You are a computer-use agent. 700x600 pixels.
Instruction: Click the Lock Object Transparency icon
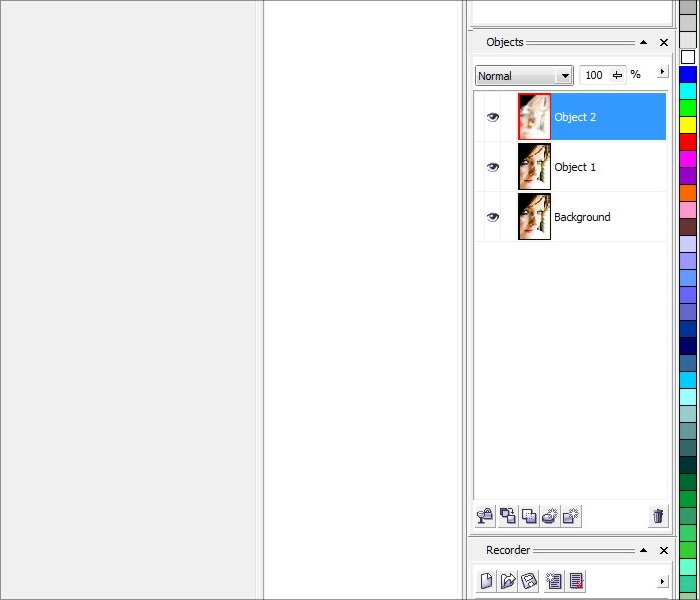(485, 516)
